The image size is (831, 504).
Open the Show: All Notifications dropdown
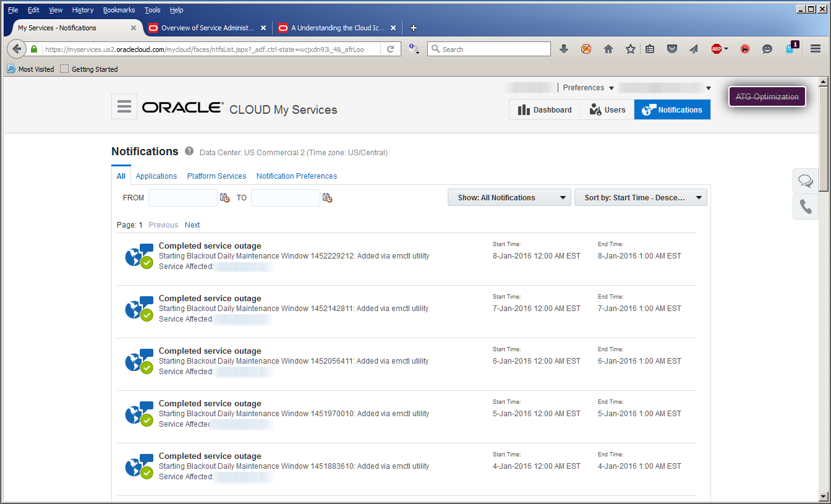[x=509, y=198]
